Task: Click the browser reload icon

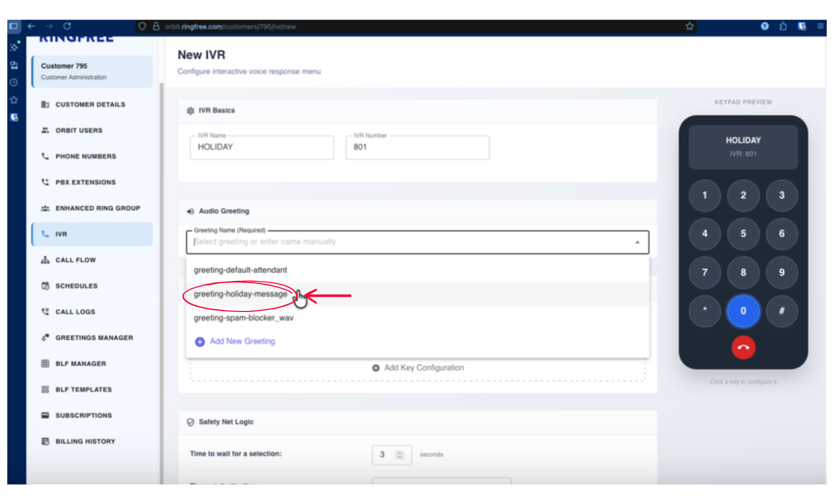Action: point(67,26)
